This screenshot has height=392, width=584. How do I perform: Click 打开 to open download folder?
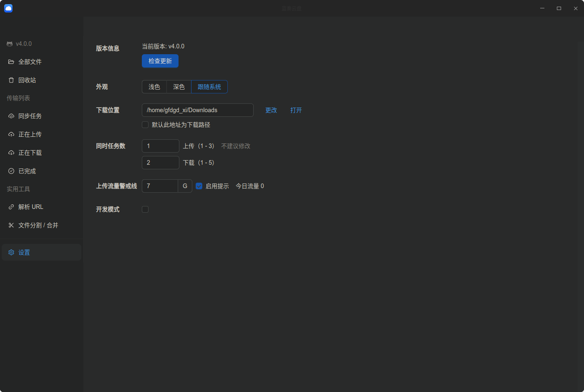pyautogui.click(x=296, y=110)
